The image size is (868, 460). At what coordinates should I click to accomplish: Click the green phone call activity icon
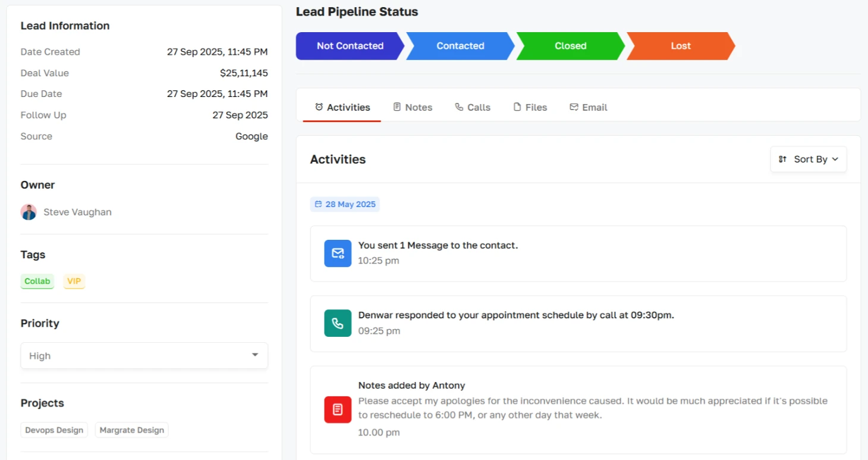click(x=337, y=323)
